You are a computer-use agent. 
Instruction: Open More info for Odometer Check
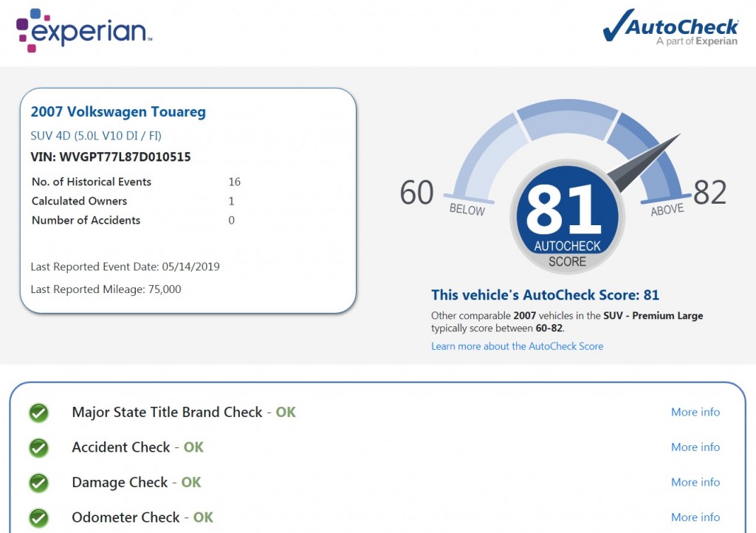click(x=695, y=517)
